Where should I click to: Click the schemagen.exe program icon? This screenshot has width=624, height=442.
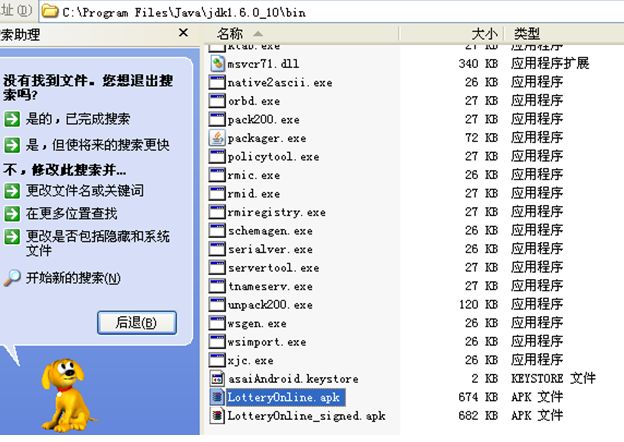(x=217, y=231)
